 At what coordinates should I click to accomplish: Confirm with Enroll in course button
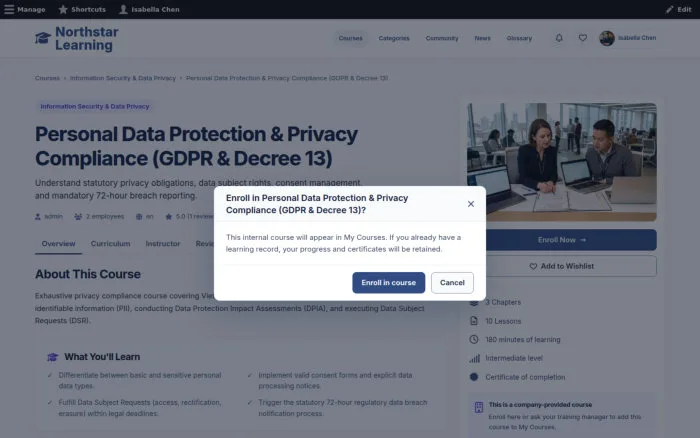(388, 283)
